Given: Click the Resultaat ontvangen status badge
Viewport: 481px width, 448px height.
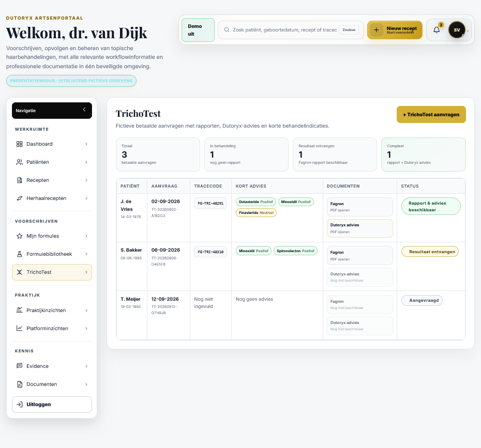Looking at the screenshot, I should [430, 252].
